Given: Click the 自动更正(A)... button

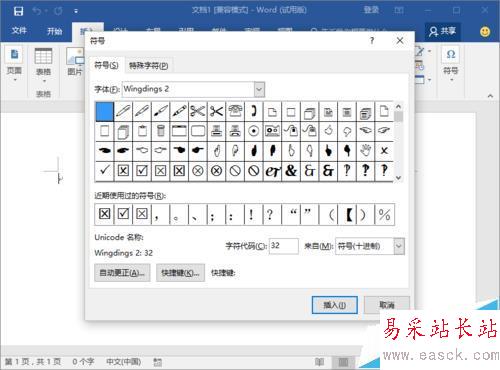Looking at the screenshot, I should [x=122, y=273].
